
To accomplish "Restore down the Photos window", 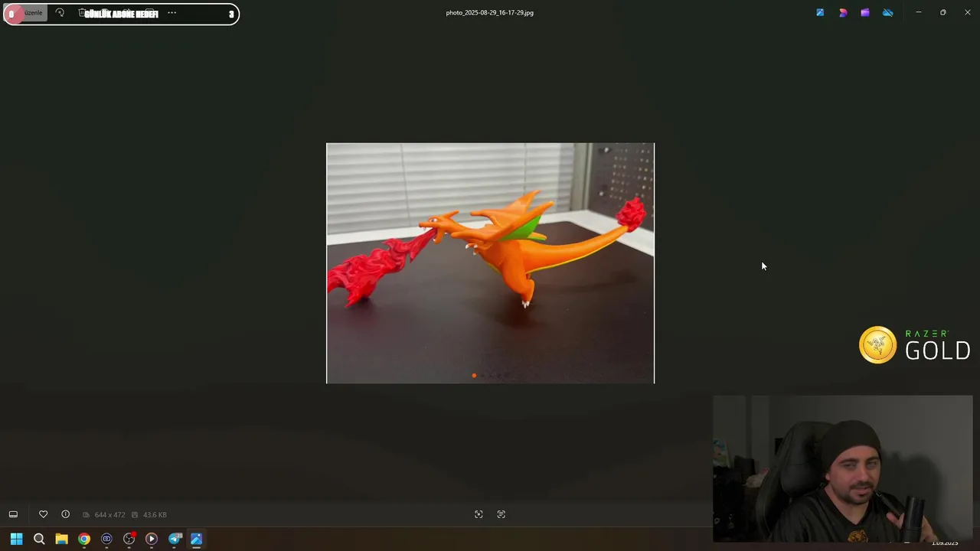I will (x=942, y=12).
